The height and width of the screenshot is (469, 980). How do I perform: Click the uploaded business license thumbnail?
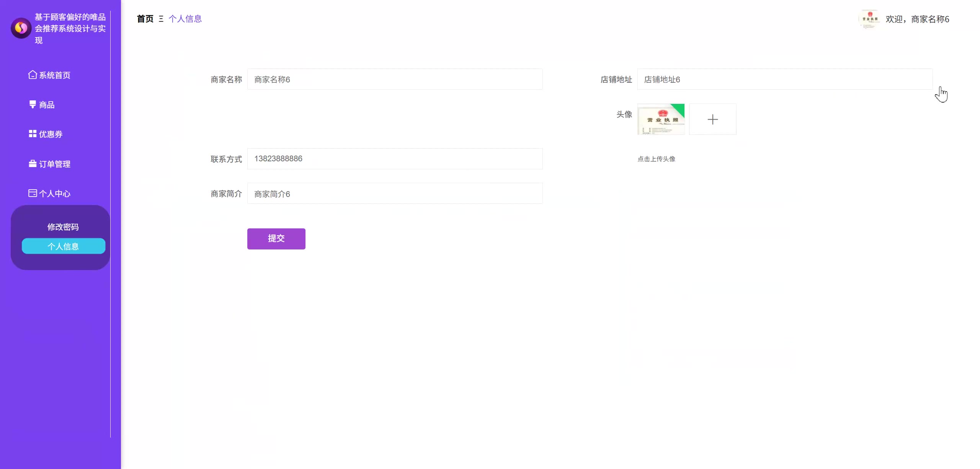661,119
